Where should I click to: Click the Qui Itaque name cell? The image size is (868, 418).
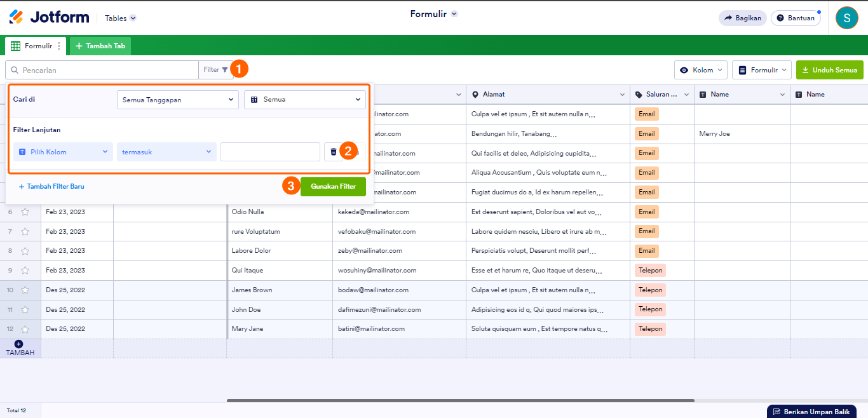click(x=280, y=270)
